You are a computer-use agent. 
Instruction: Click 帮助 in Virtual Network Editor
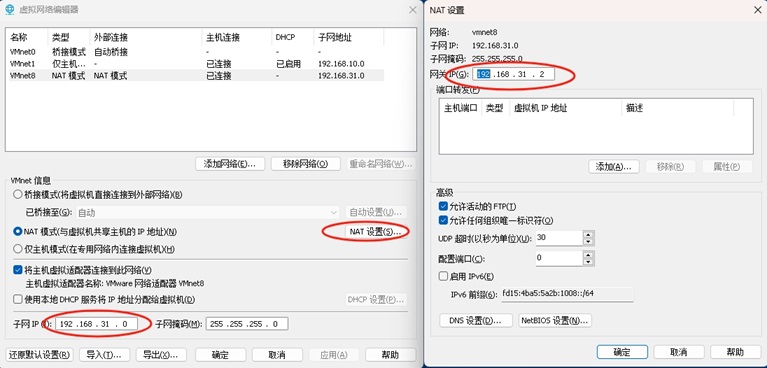[391, 354]
